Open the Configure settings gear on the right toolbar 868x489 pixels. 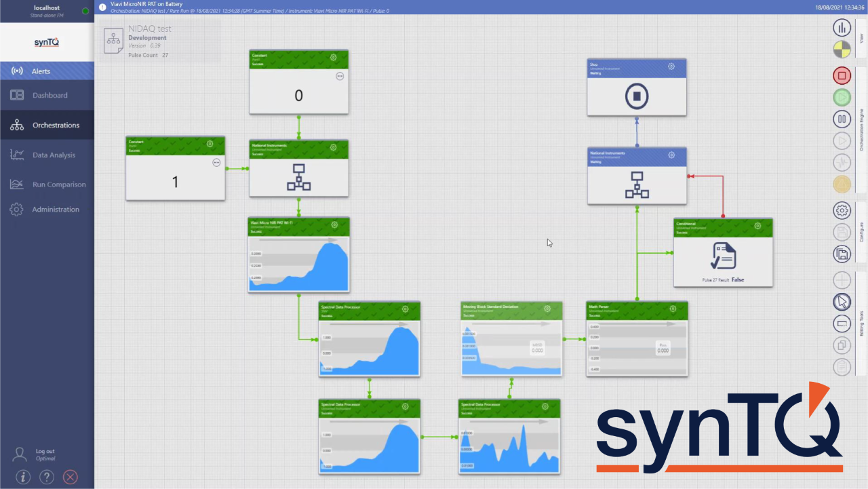(x=842, y=210)
